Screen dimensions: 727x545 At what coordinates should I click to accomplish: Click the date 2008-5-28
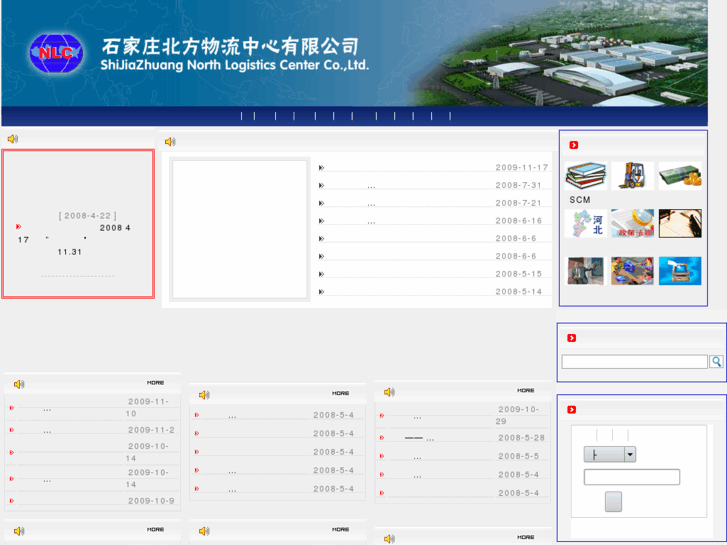521,437
